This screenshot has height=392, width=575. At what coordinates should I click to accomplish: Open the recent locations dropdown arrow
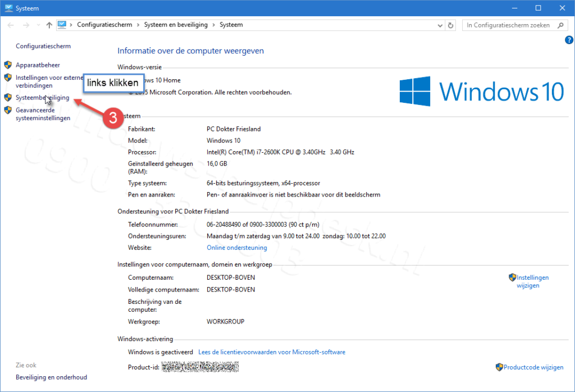point(38,25)
